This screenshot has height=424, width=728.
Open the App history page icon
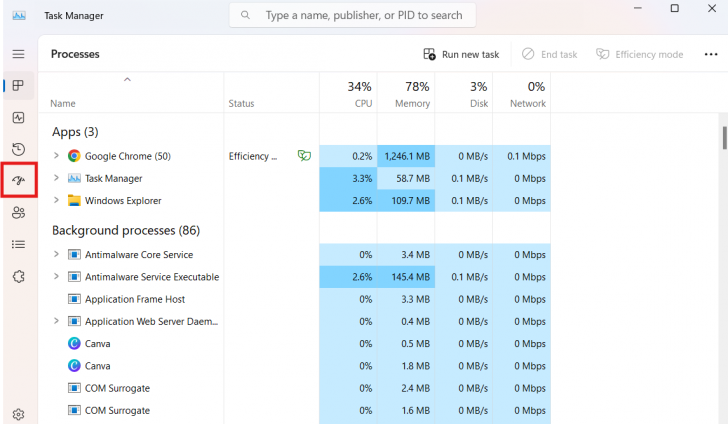click(19, 149)
